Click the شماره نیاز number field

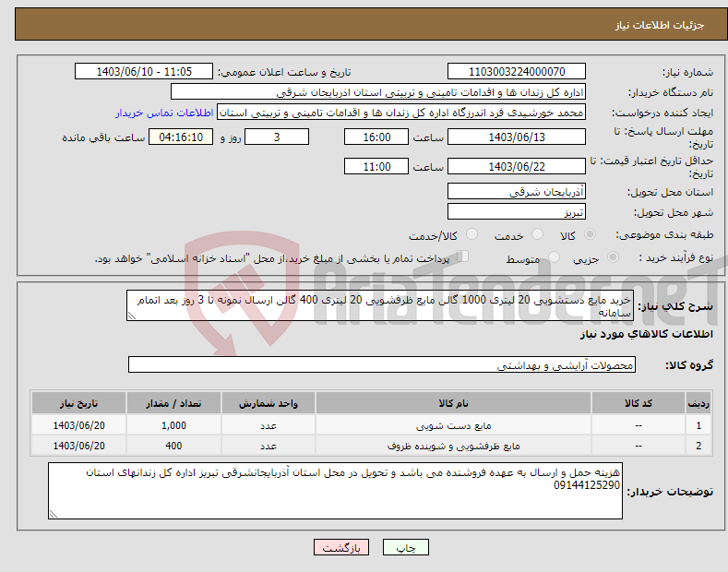(517, 72)
